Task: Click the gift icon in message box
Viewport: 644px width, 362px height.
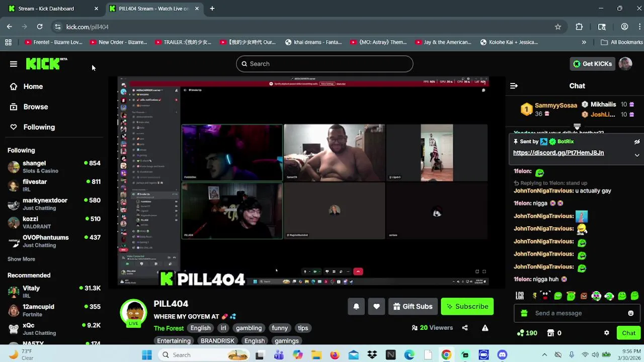Action: click(x=524, y=313)
